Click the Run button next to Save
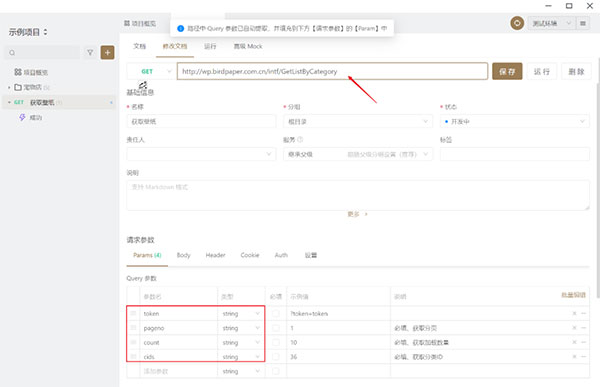Image resolution: width=600 pixels, height=387 pixels. pos(541,72)
